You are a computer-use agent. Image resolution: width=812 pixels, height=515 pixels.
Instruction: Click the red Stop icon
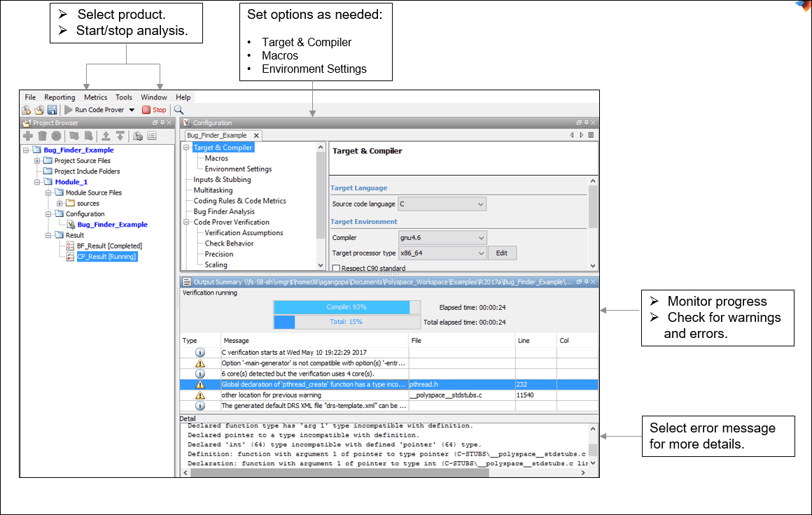(146, 110)
